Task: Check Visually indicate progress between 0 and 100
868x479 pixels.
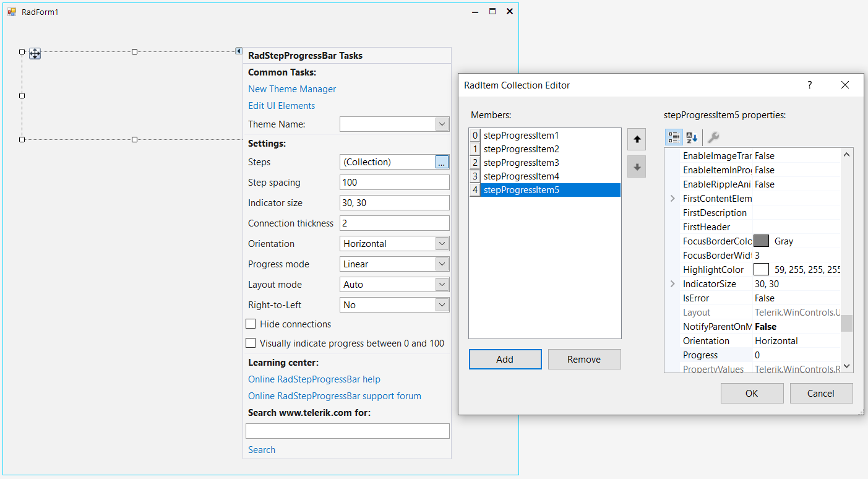Action: coord(251,343)
